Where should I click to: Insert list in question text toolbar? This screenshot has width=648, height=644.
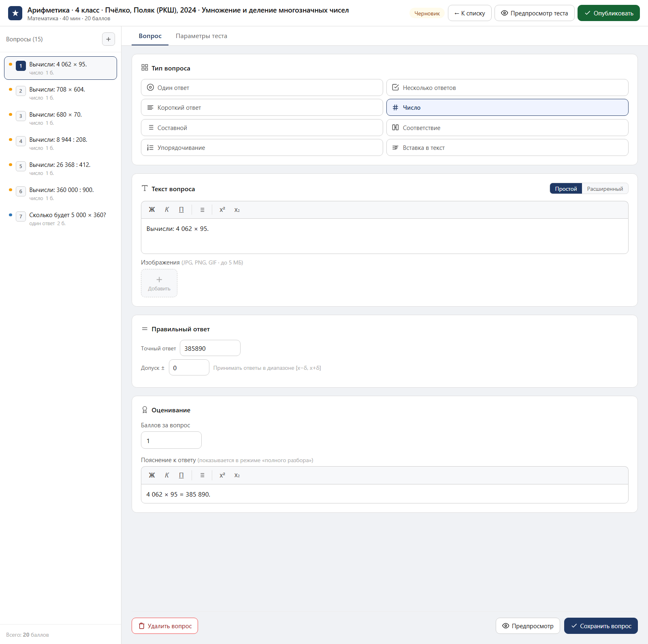(202, 210)
